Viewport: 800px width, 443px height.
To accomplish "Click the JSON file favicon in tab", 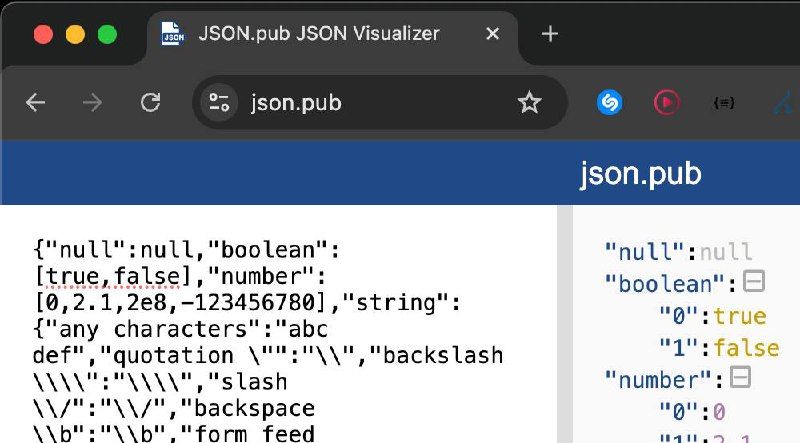I will [173, 34].
